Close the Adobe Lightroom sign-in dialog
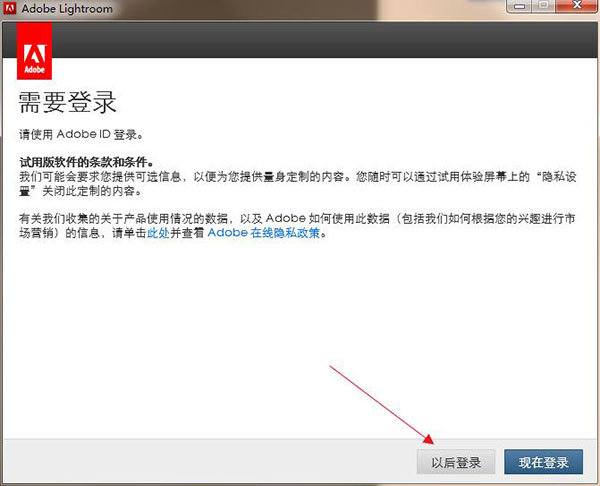Viewport: 600px width, 486px height. 576,7
